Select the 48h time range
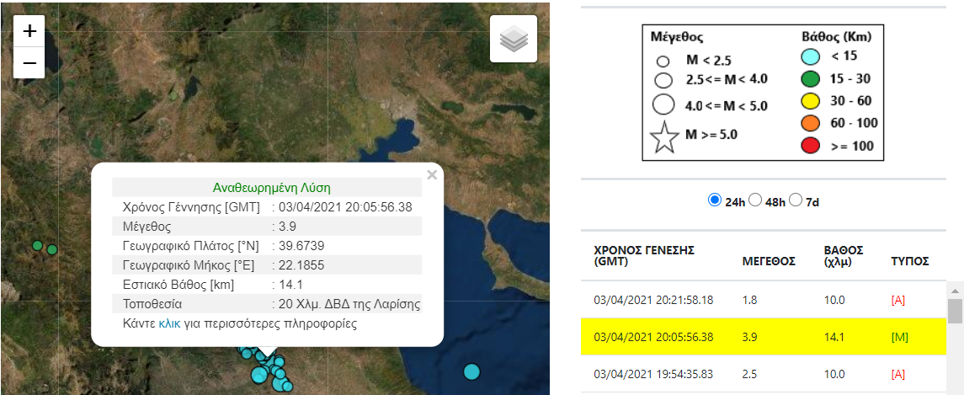The height and width of the screenshot is (395, 980). 755,200
